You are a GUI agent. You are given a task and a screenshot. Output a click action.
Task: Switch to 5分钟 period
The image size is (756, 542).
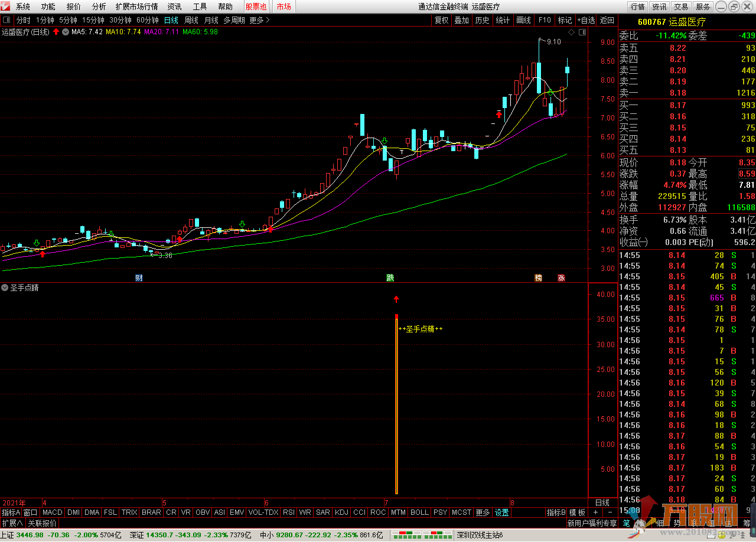point(68,20)
